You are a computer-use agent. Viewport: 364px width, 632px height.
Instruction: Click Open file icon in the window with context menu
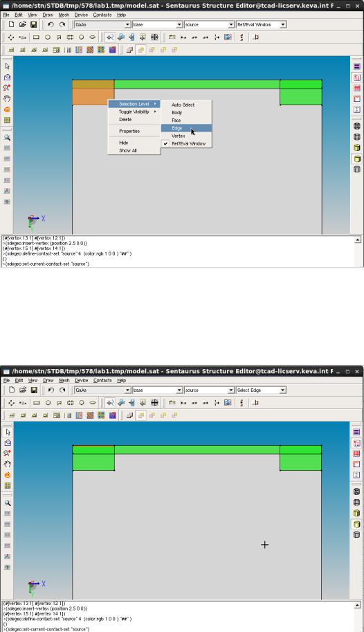tap(23, 24)
